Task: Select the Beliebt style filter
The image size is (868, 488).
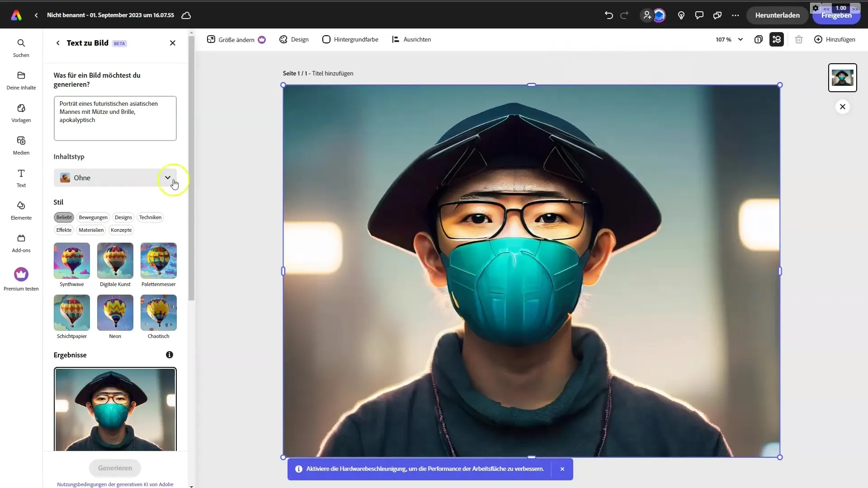Action: click(64, 217)
